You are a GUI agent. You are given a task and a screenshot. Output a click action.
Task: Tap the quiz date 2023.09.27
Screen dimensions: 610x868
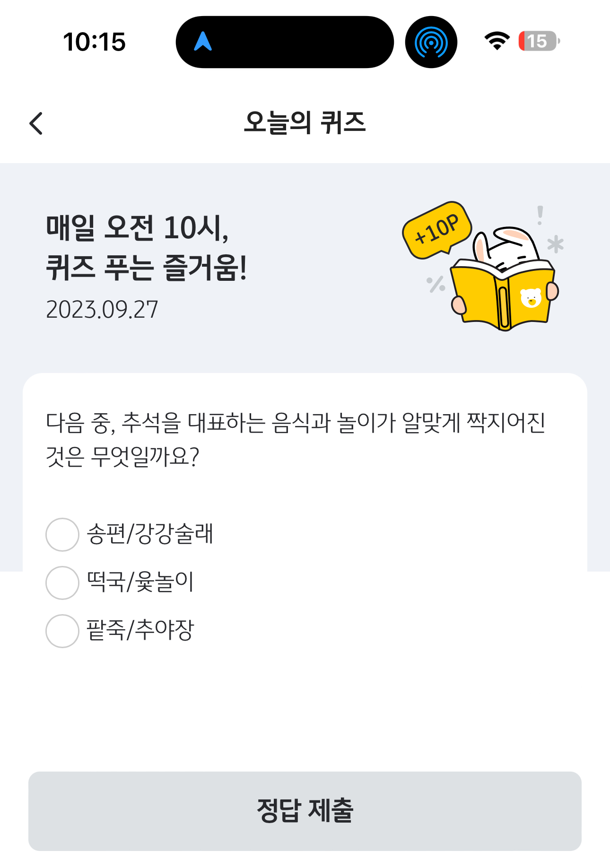click(x=102, y=310)
